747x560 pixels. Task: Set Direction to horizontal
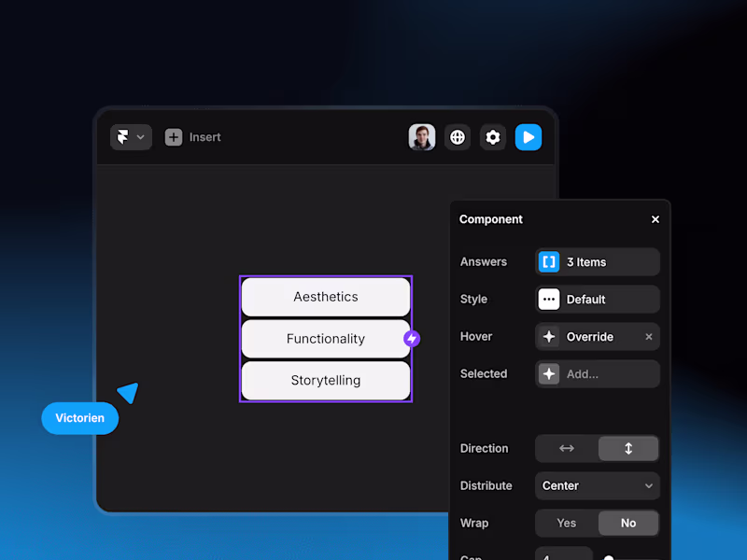tap(567, 449)
